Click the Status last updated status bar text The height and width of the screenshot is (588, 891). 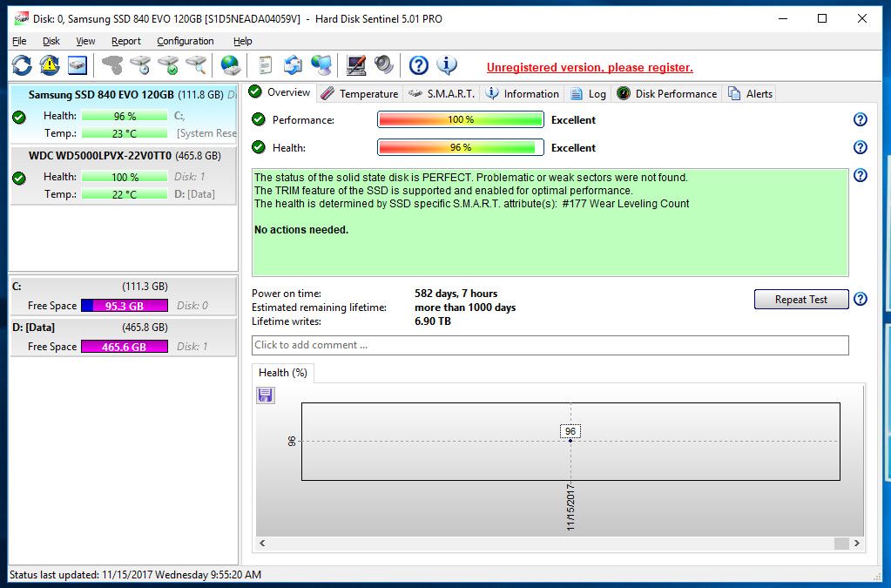(135, 574)
